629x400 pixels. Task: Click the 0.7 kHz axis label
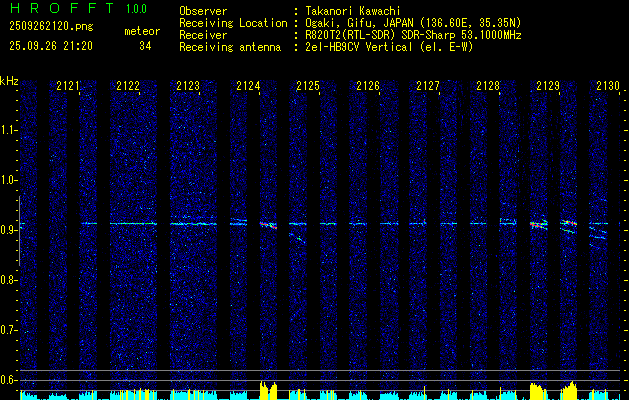pos(9,330)
